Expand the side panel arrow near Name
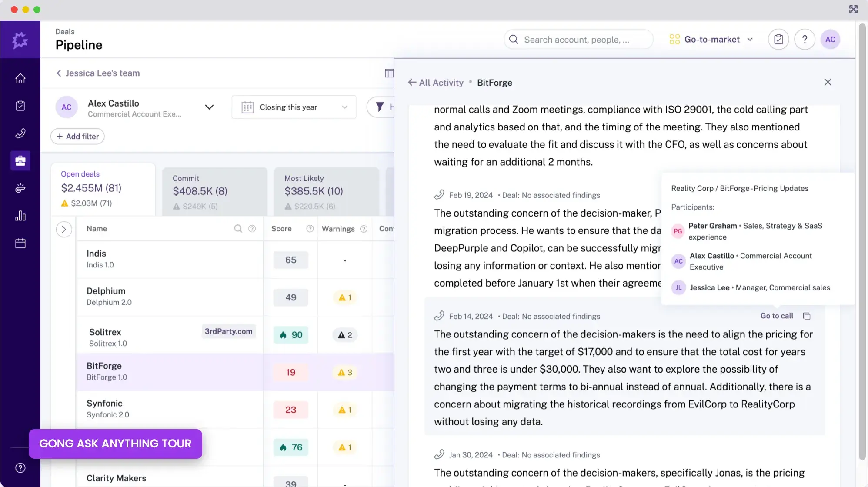 coord(64,229)
